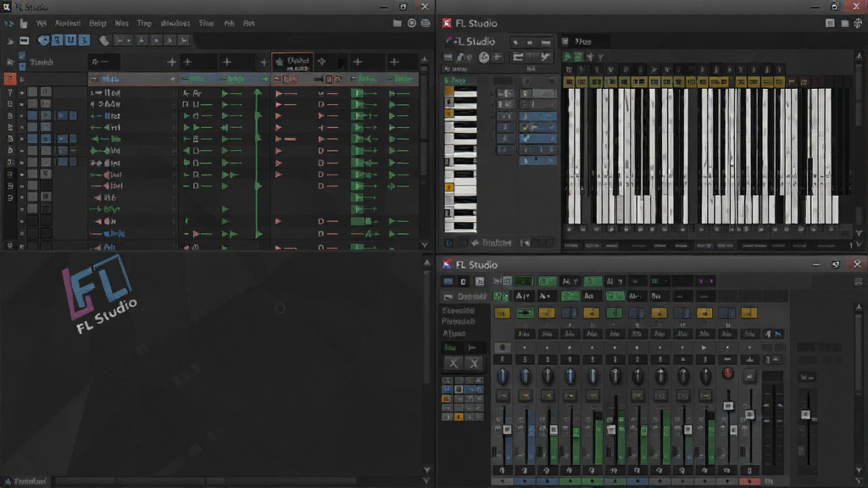The image size is (868, 488).
Task: Click the far-right fader handle in the mixer
Action: [805, 413]
